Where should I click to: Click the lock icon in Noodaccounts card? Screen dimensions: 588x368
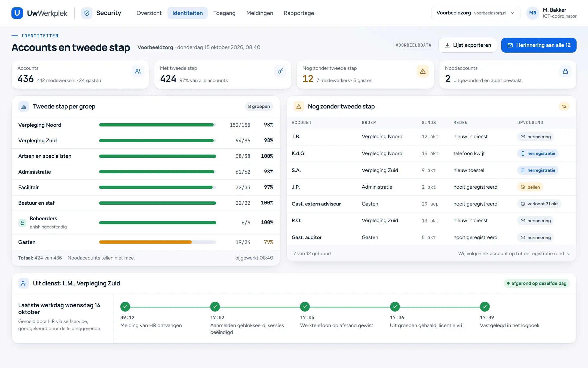pyautogui.click(x=565, y=71)
